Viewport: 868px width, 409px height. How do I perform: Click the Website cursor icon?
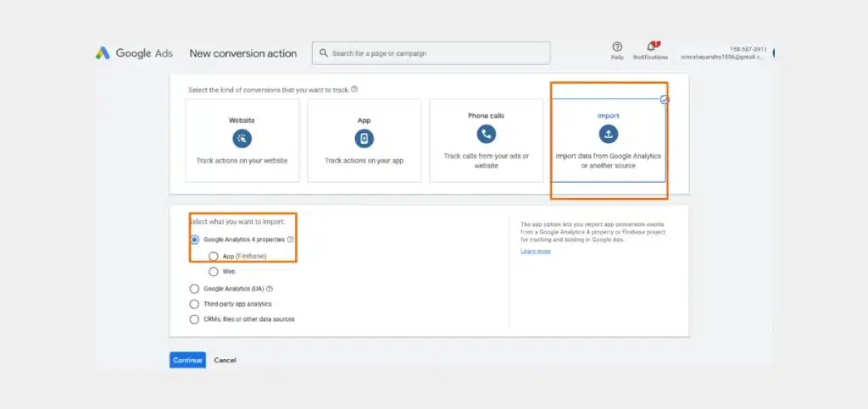(x=242, y=138)
